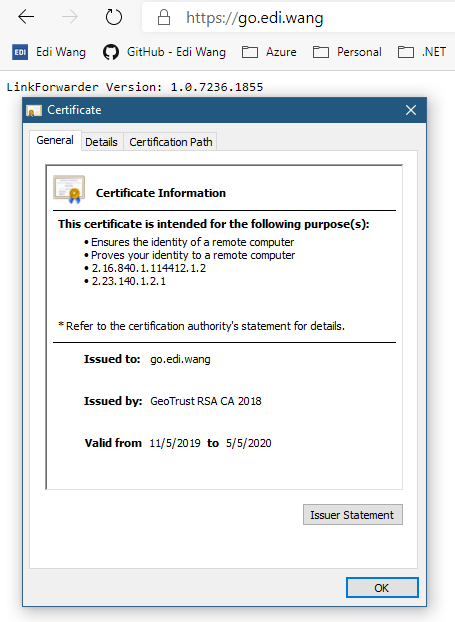Click the valid-from date 11/5/2019
Viewport: 455px width, 622px height.
[175, 443]
